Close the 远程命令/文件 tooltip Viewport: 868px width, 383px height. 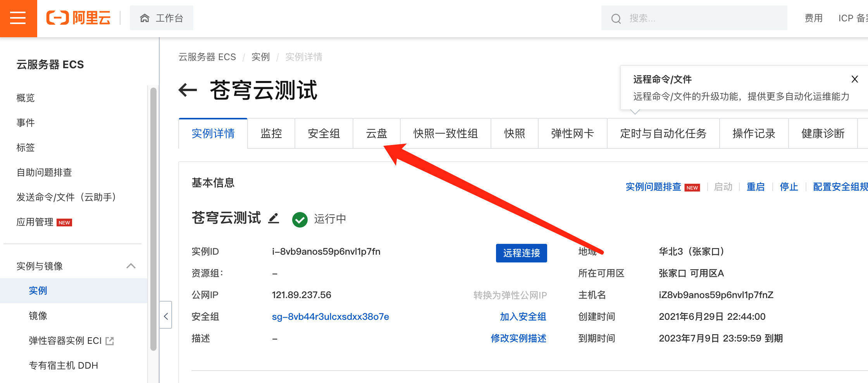(854, 79)
